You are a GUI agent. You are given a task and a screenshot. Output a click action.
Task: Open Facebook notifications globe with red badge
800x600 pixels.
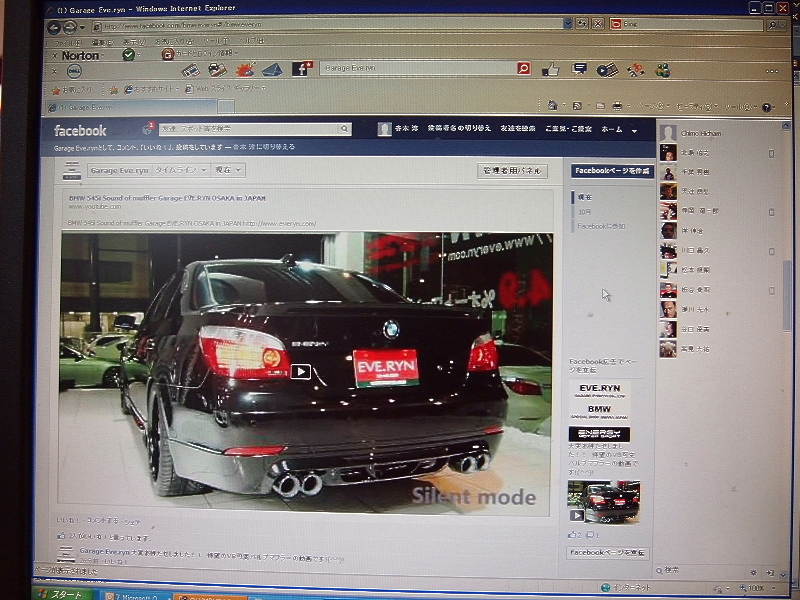pos(147,129)
